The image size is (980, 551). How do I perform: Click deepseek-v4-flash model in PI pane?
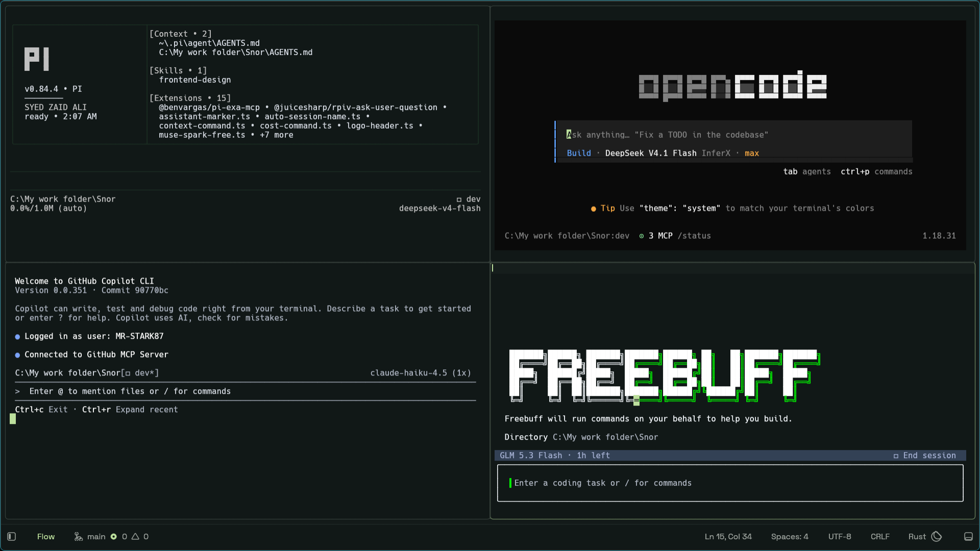[x=440, y=208]
